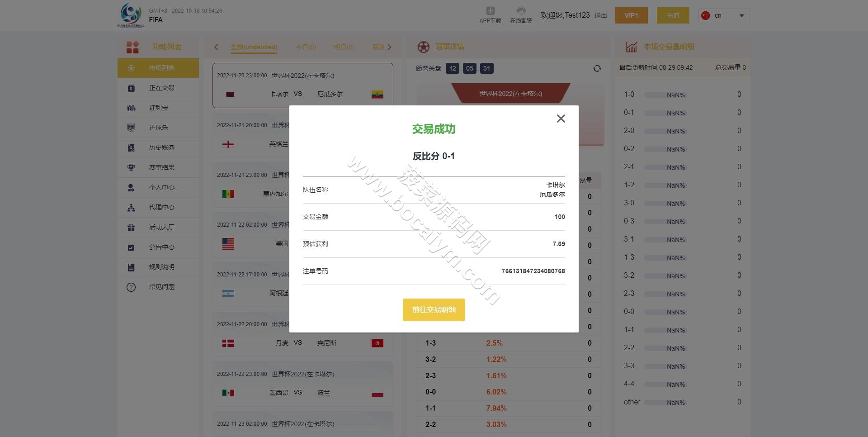Click the 公告中心 icon
This screenshot has height=437, width=868.
point(131,247)
